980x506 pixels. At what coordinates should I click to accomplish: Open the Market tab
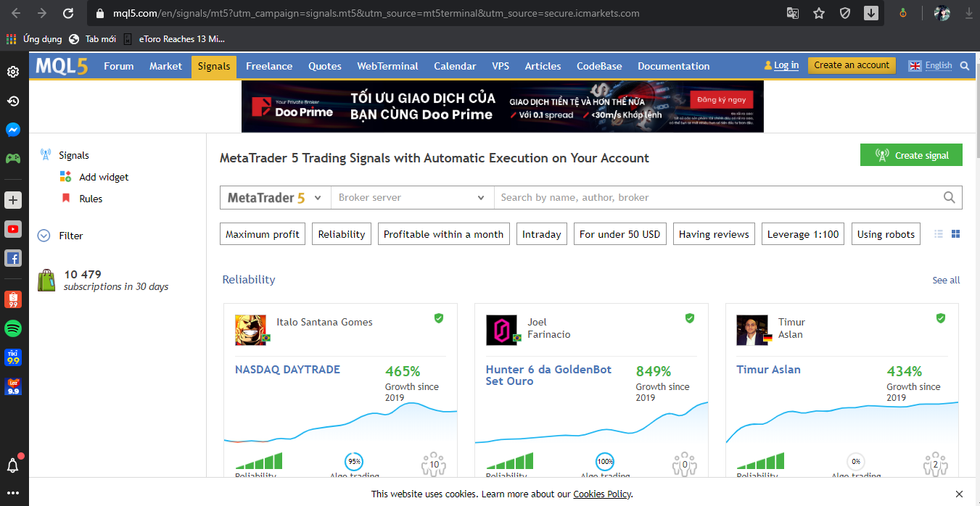click(166, 66)
